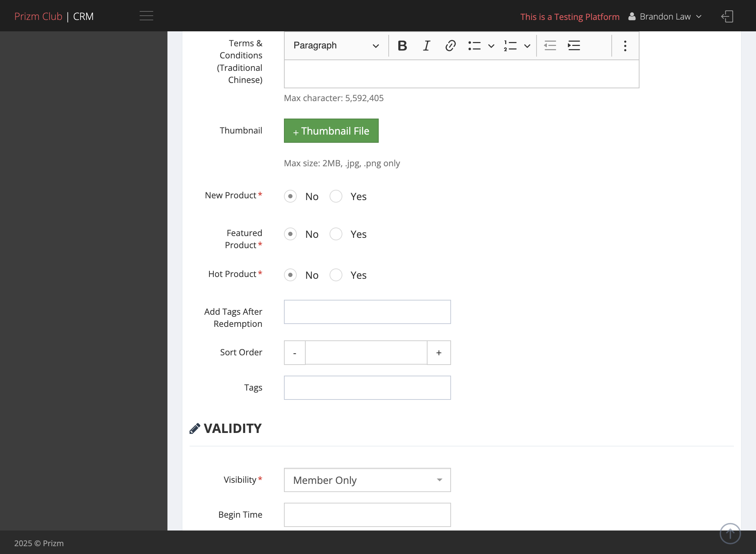Open the Prizm Club home link
Viewport: 756px width, 554px height.
[38, 16]
